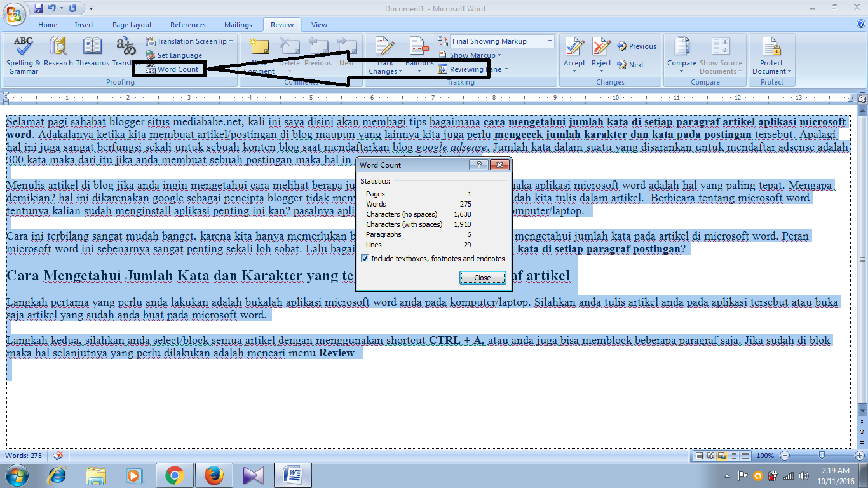Click the Office button
Viewport: 868px width, 488px height.
pos(14,14)
